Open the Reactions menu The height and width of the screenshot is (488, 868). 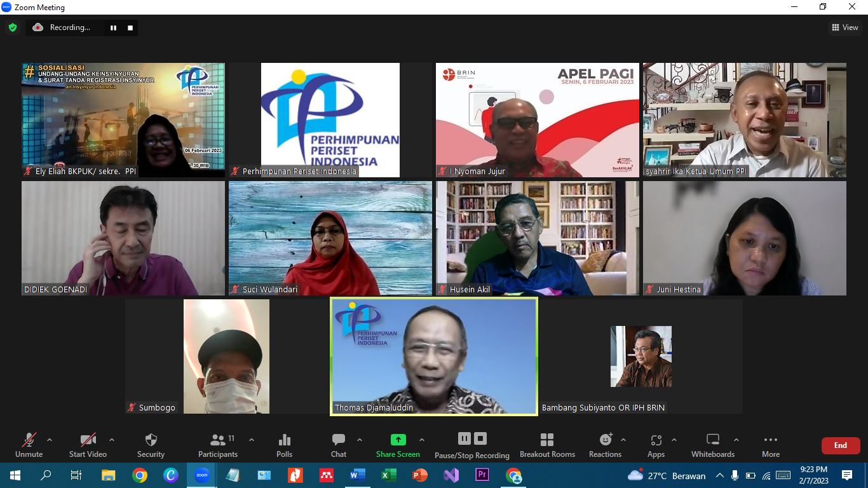click(605, 445)
